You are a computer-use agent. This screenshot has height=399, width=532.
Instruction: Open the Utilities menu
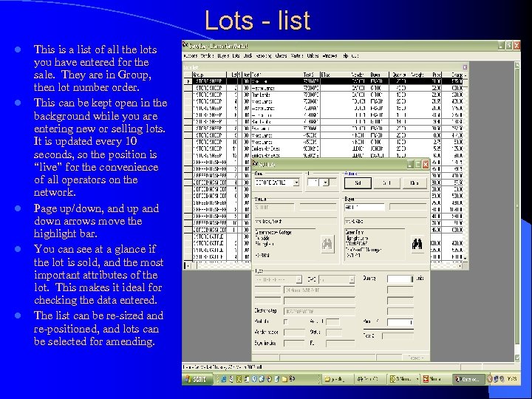point(313,55)
